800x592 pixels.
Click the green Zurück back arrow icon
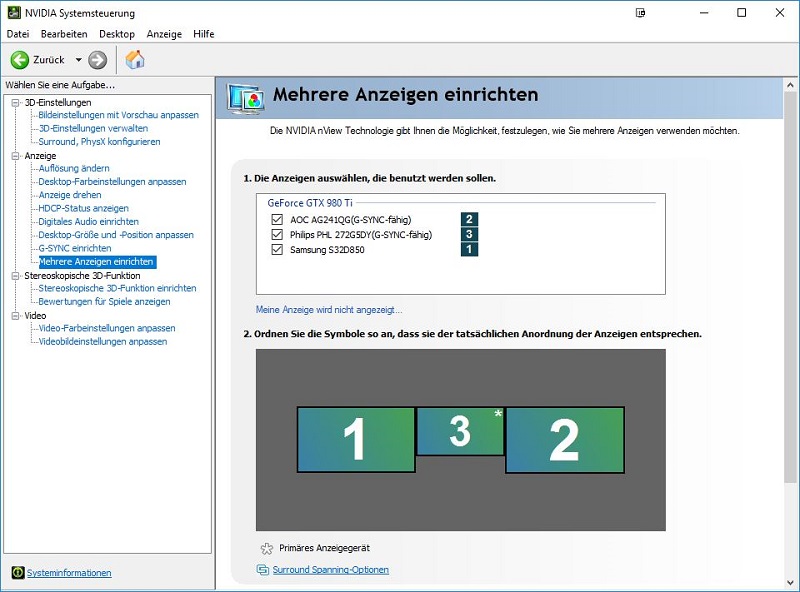(20, 60)
